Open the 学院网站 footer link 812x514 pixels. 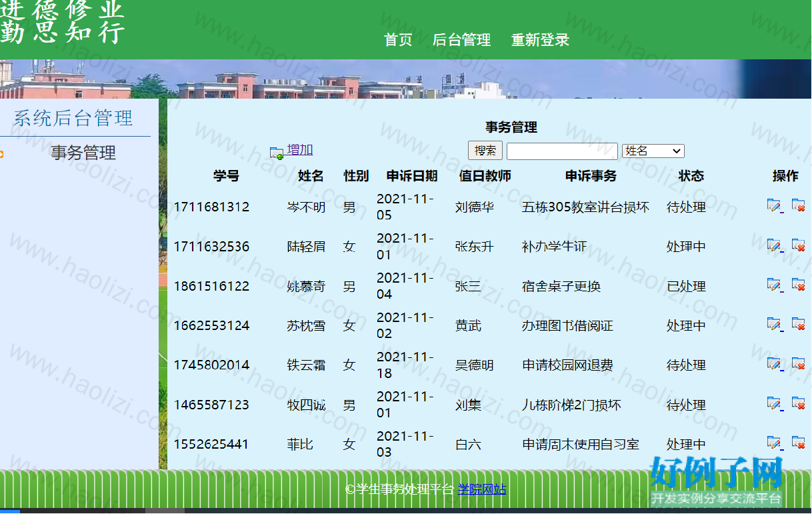click(x=482, y=489)
